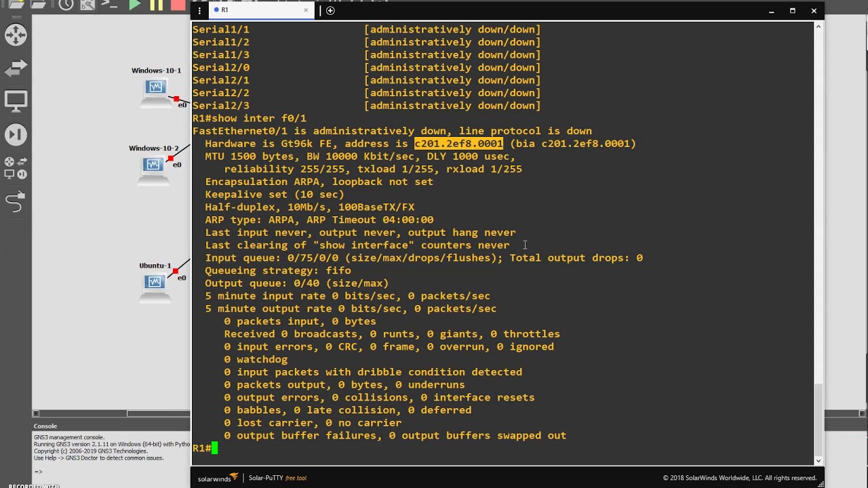Click the open project folder icon
Viewport: 868px width, 488px height.
37,5
